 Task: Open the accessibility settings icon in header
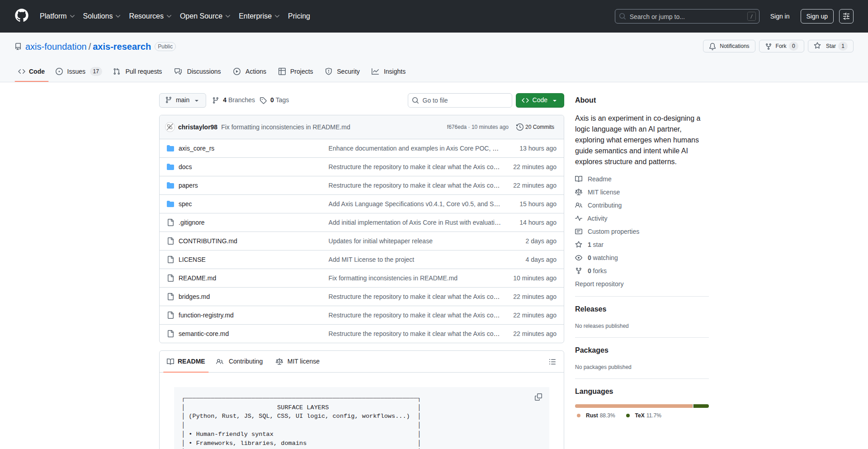click(846, 16)
